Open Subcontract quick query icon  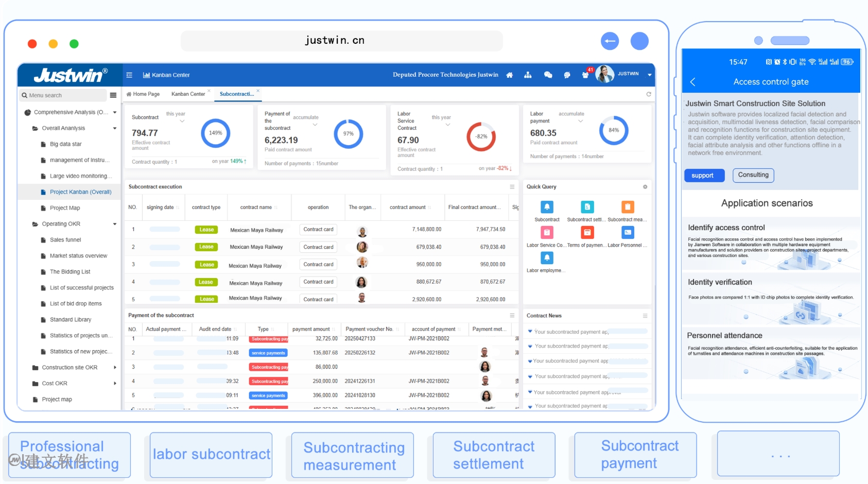[547, 207]
